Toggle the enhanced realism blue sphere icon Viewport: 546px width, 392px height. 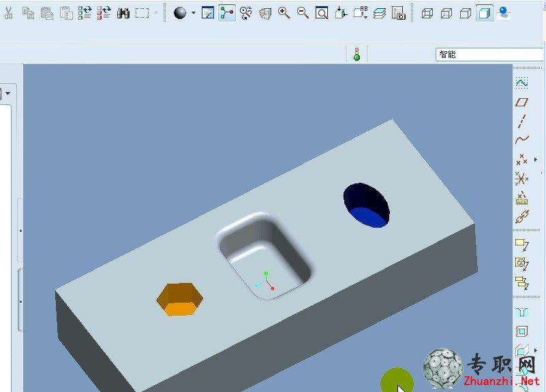point(504,13)
